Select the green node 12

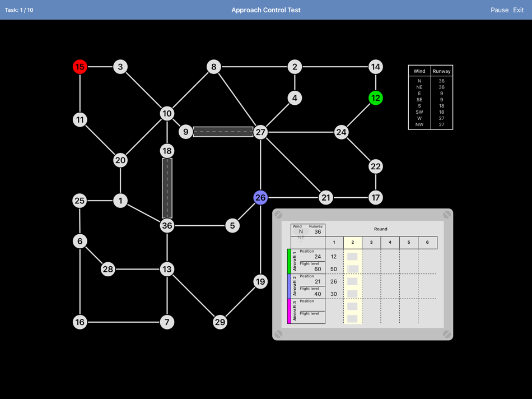tap(376, 98)
